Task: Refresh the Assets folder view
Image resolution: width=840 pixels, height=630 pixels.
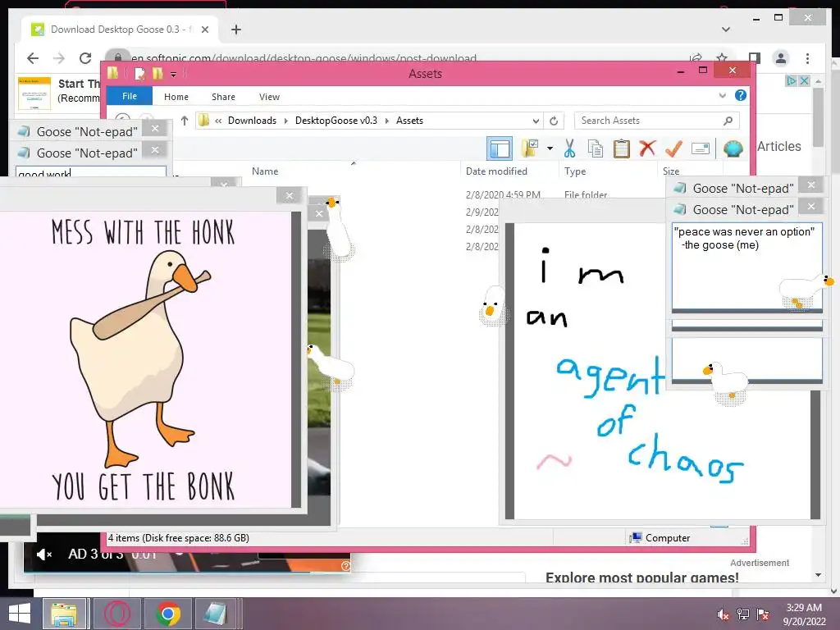Action: click(x=554, y=121)
